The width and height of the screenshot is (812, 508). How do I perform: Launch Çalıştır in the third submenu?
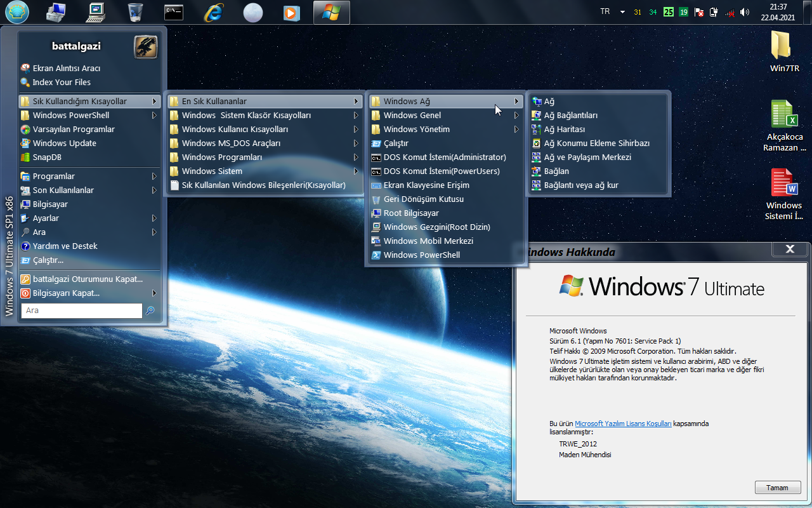[445, 143]
